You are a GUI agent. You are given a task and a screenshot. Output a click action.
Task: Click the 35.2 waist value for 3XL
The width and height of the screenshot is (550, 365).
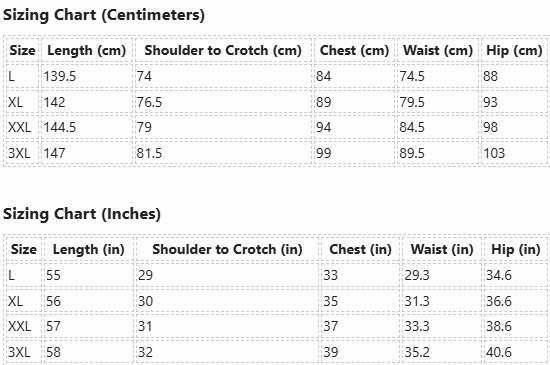click(417, 352)
